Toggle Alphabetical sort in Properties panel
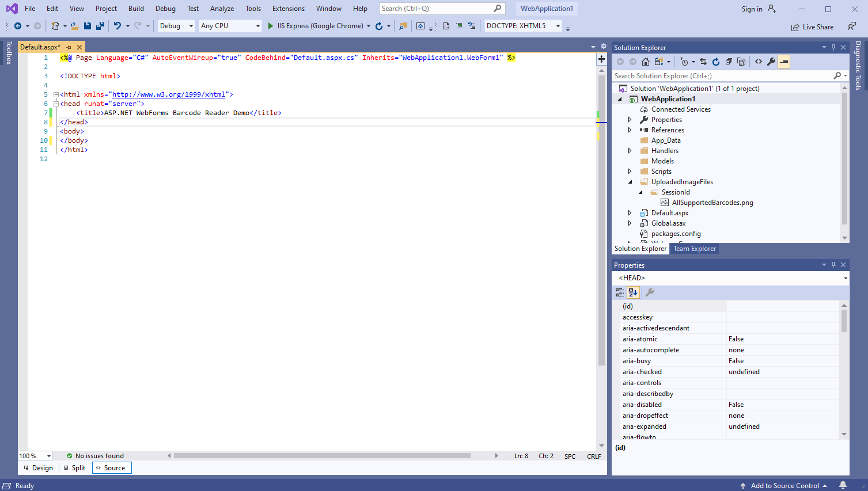This screenshot has width=868, height=491. click(633, 292)
